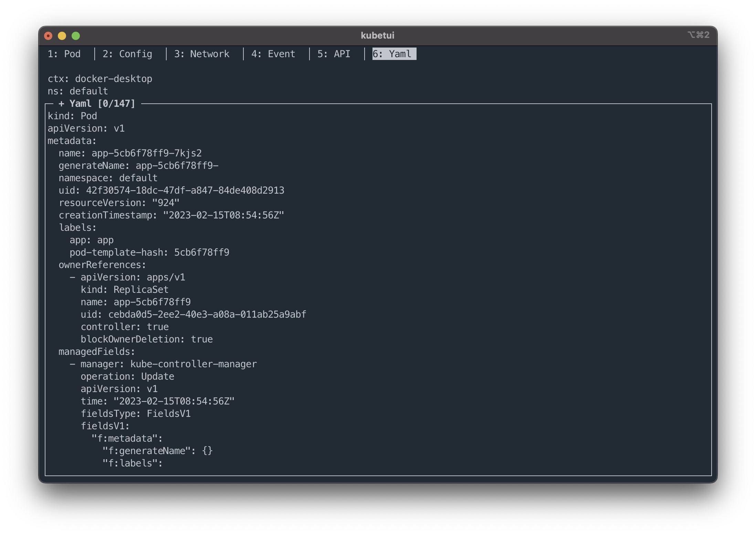Click the ns: default namespace line
Screen dimensions: 756x534
click(x=78, y=91)
